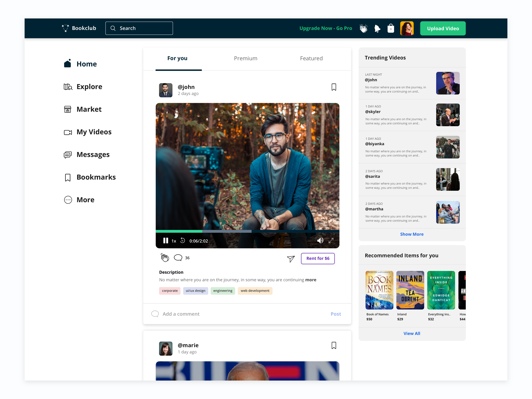
Task: Rewind video ten seconds
Action: [183, 241]
